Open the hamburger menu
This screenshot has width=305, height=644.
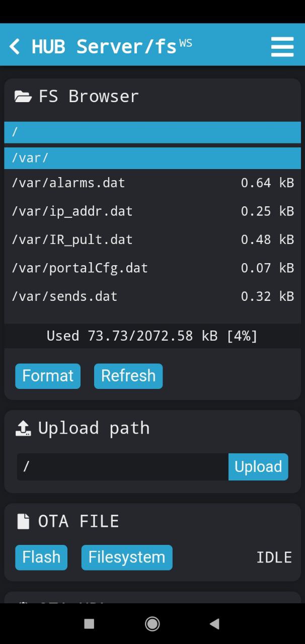(282, 47)
